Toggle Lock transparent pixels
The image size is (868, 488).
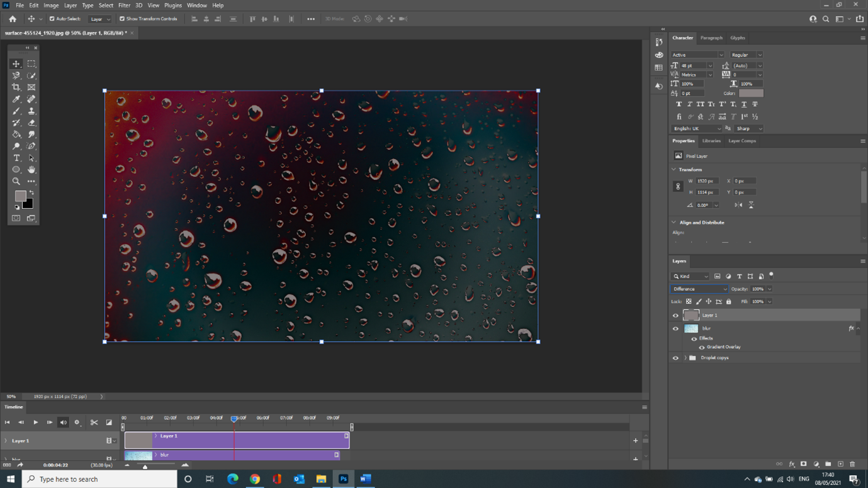point(689,302)
